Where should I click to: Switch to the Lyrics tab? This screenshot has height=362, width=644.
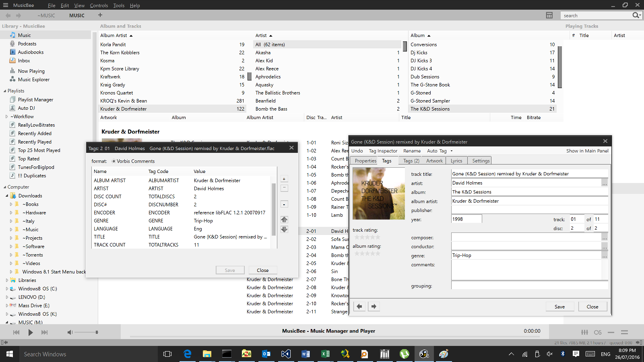(x=456, y=161)
